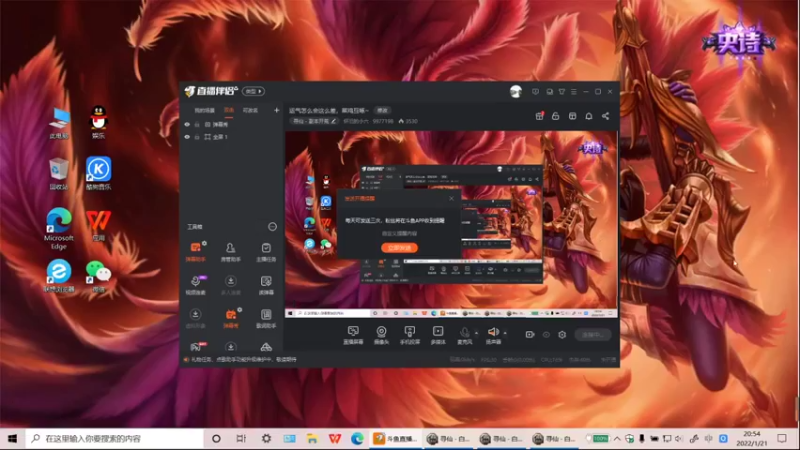
Task: Click the start streaming button at bottom right
Action: [593, 335]
